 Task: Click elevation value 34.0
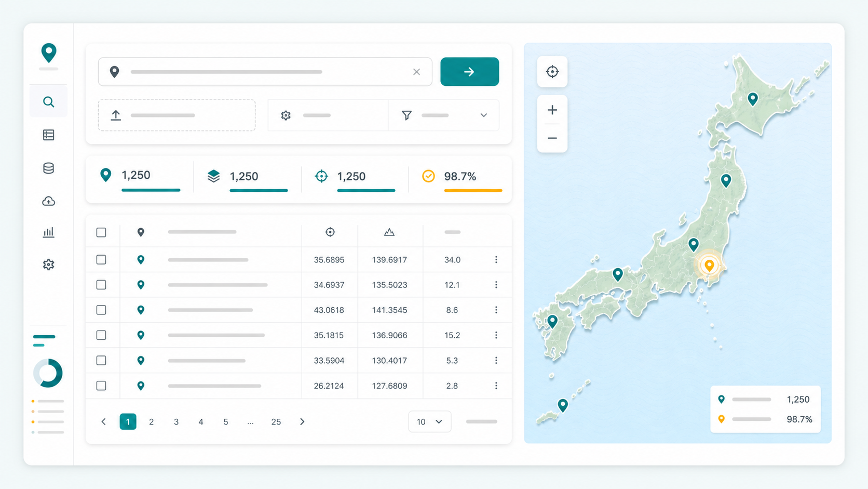(452, 259)
